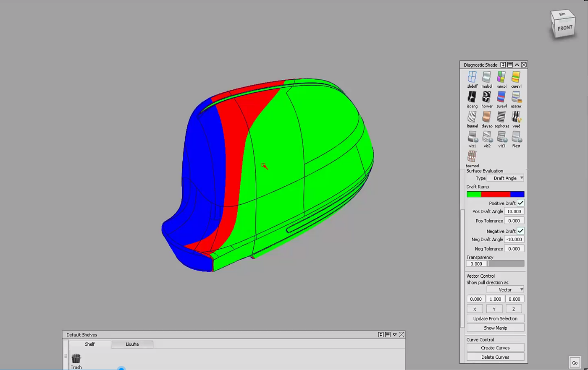The width and height of the screenshot is (588, 370).
Task: Choose the rancol random color shade
Action: pyautogui.click(x=501, y=77)
